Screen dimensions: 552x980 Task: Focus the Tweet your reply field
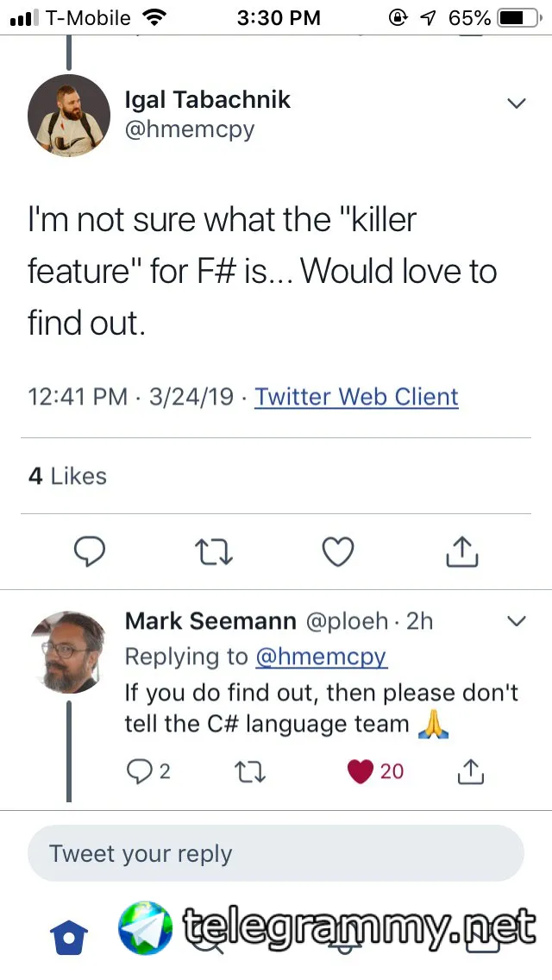(x=276, y=854)
